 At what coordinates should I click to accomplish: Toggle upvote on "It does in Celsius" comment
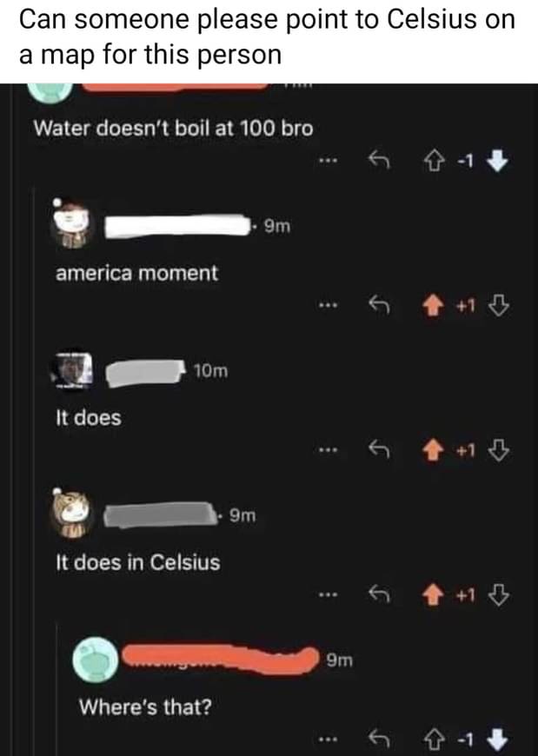433,594
